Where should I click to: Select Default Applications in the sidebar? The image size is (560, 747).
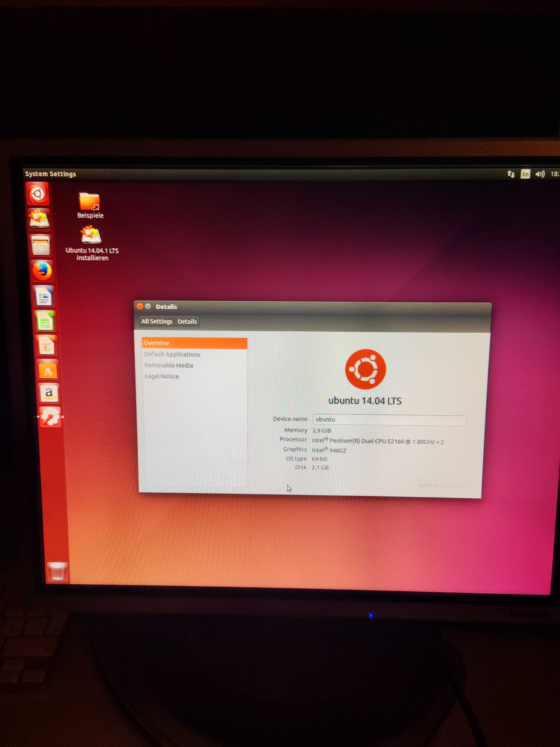click(x=195, y=354)
